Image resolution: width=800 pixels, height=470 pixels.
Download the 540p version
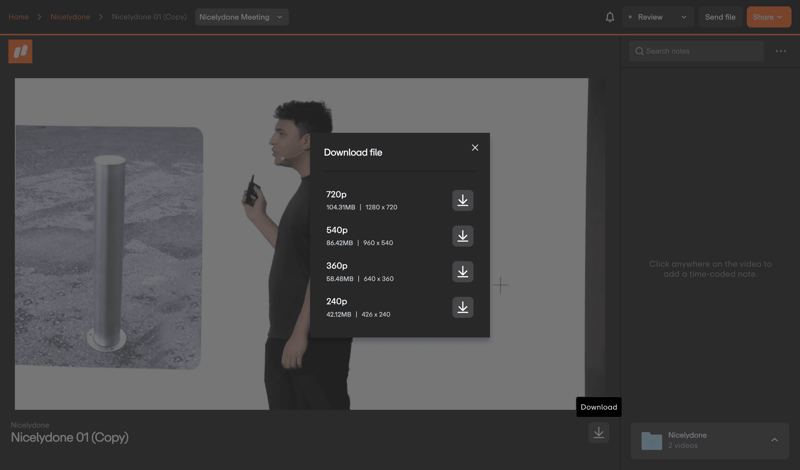pos(462,236)
